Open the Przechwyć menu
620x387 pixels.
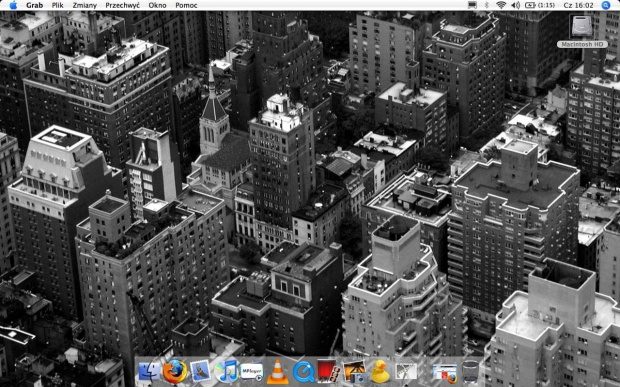123,5
